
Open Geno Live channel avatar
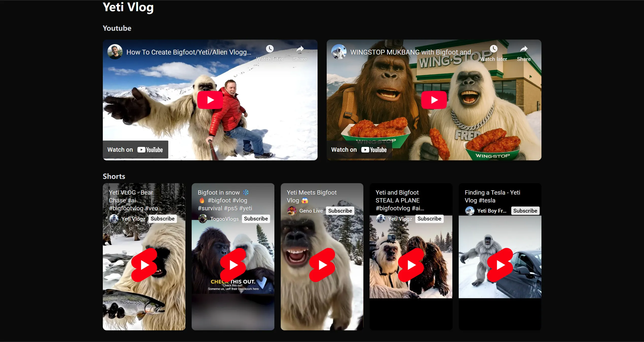[x=292, y=211]
